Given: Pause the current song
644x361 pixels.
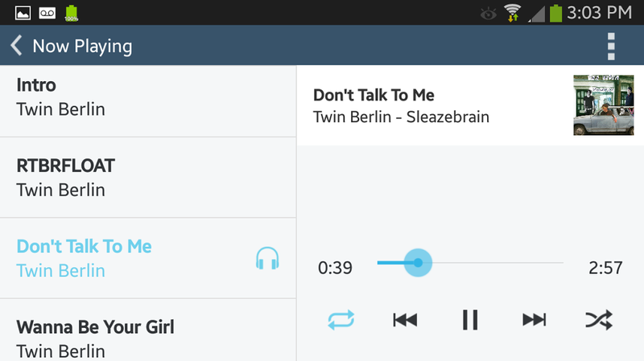Looking at the screenshot, I should point(470,319).
